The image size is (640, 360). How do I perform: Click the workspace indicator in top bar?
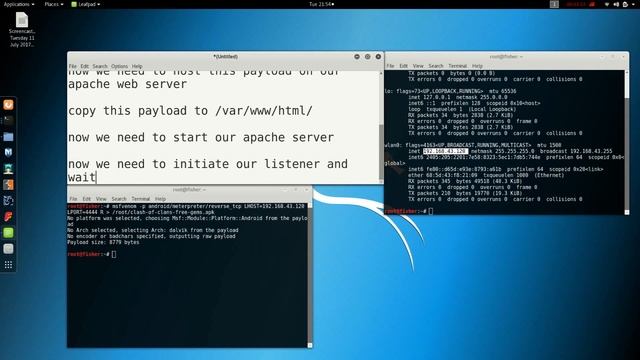tap(554, 4)
